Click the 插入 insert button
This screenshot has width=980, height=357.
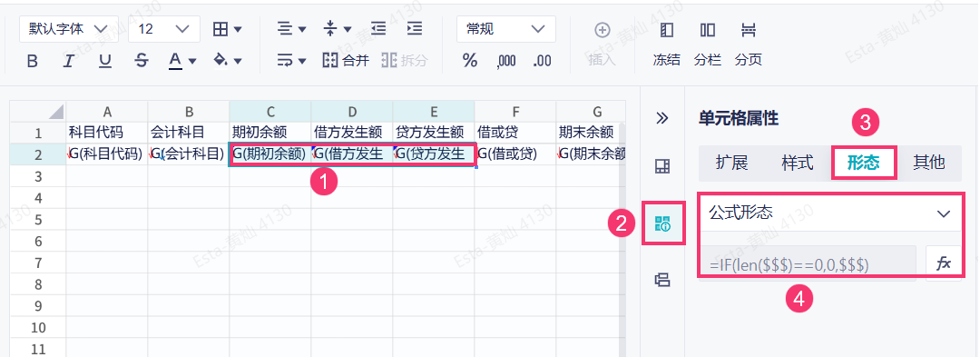[x=602, y=45]
